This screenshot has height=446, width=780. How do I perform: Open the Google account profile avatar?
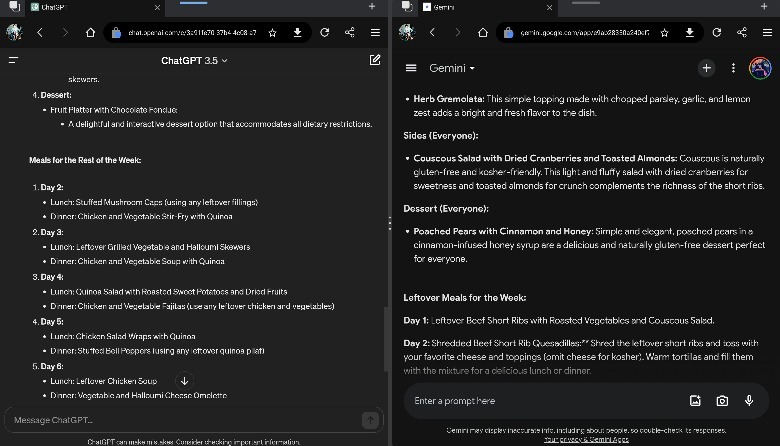click(759, 68)
